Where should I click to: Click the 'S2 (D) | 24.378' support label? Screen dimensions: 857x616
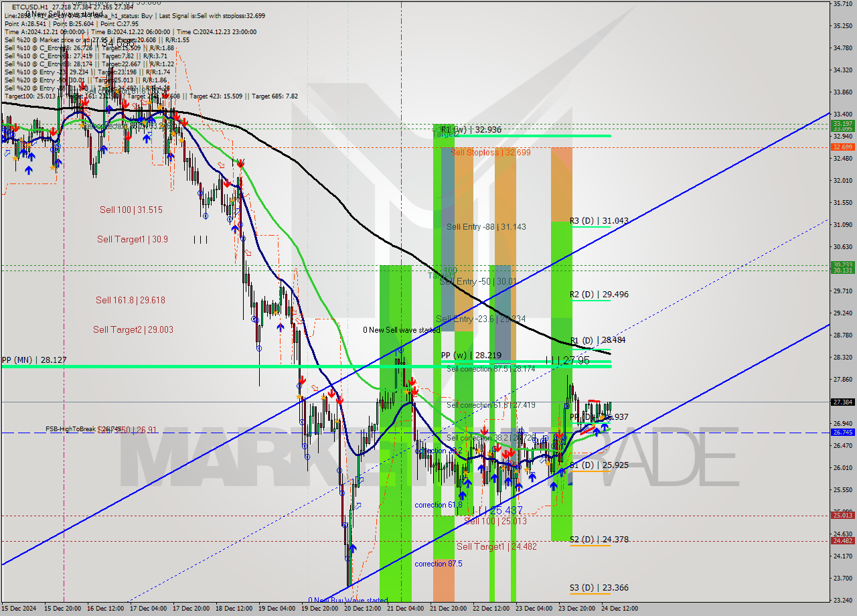(599, 539)
